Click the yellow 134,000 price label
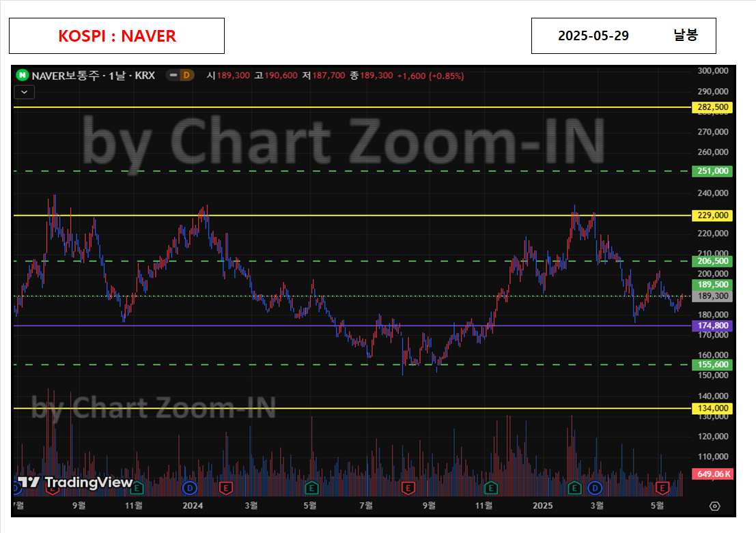The image size is (756, 533). pyautogui.click(x=712, y=409)
